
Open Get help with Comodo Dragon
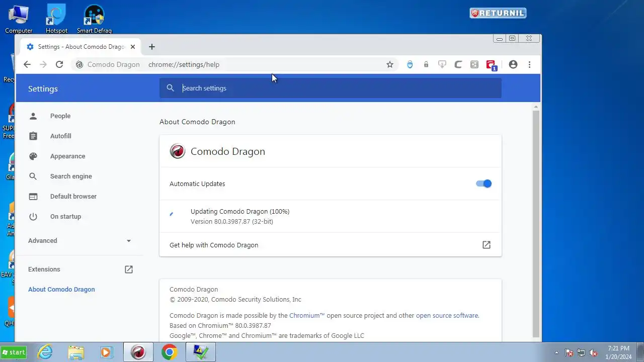pos(331,245)
